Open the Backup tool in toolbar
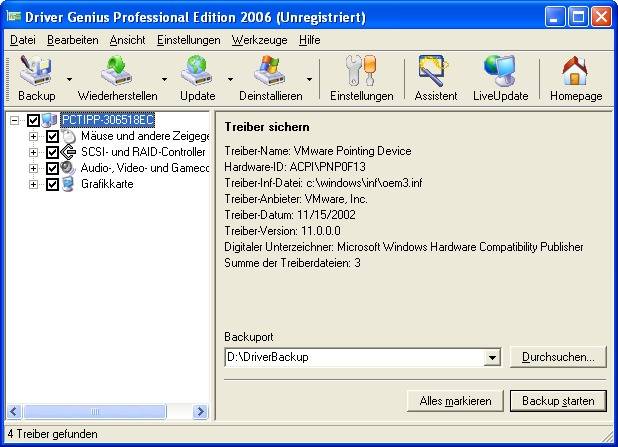The height and width of the screenshot is (447, 618). (x=36, y=78)
